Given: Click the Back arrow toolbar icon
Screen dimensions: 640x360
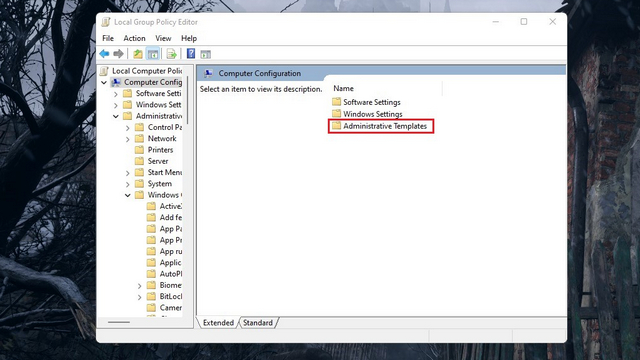Looking at the screenshot, I should pyautogui.click(x=104, y=53).
